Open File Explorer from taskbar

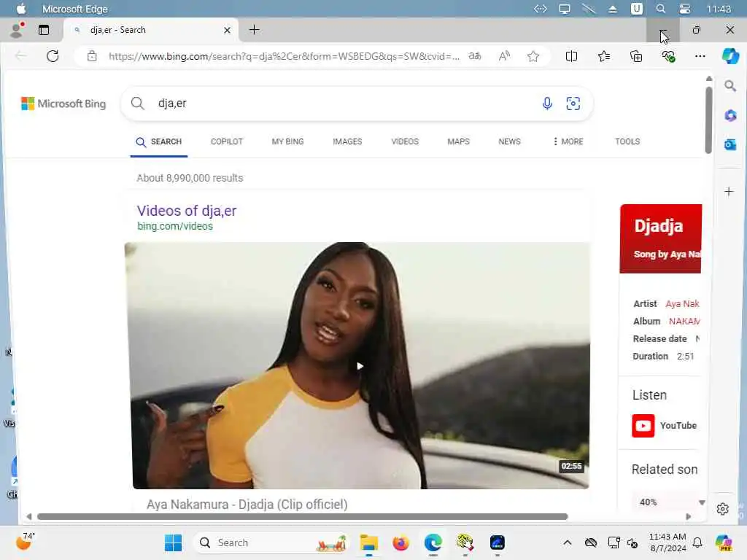pyautogui.click(x=368, y=542)
